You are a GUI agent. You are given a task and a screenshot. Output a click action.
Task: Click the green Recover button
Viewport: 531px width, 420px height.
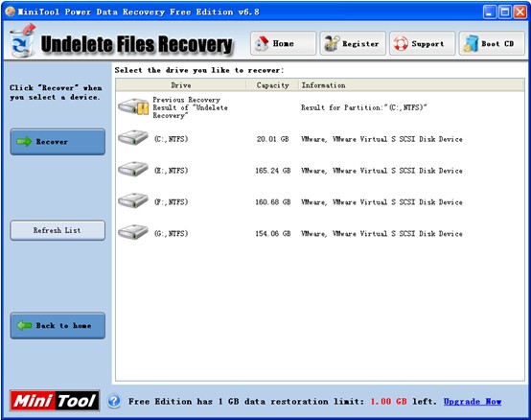tap(58, 142)
